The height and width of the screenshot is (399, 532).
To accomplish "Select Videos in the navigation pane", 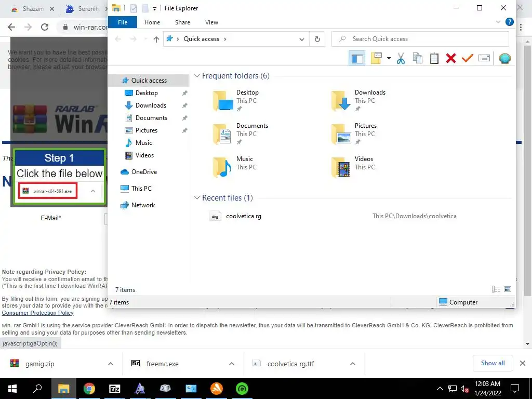I will pyautogui.click(x=144, y=155).
